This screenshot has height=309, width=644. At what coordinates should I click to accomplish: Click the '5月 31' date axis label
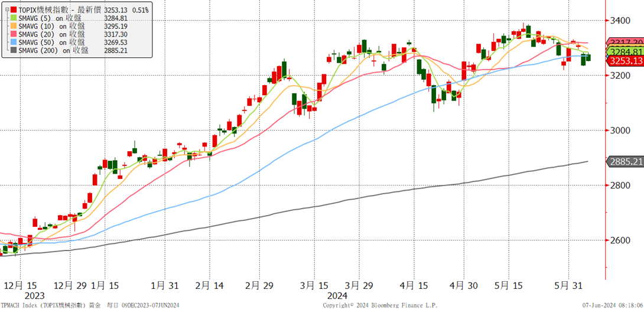pyautogui.click(x=569, y=285)
